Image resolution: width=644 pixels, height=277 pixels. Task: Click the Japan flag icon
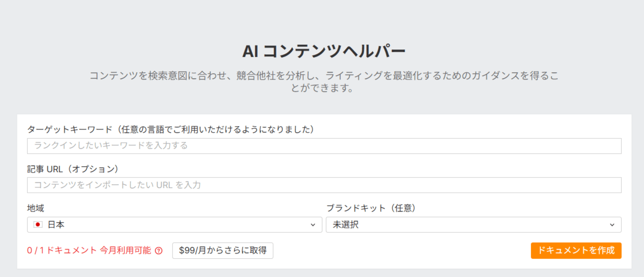(38, 225)
